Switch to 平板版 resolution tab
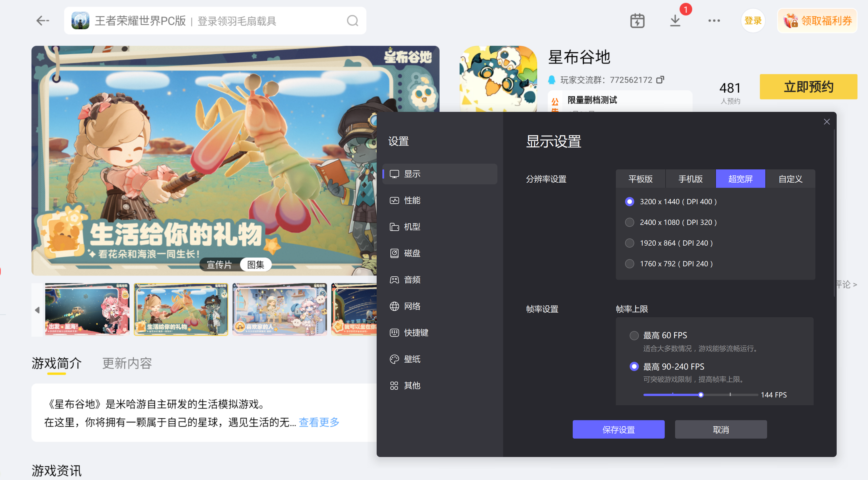The width and height of the screenshot is (868, 480). tap(640, 179)
